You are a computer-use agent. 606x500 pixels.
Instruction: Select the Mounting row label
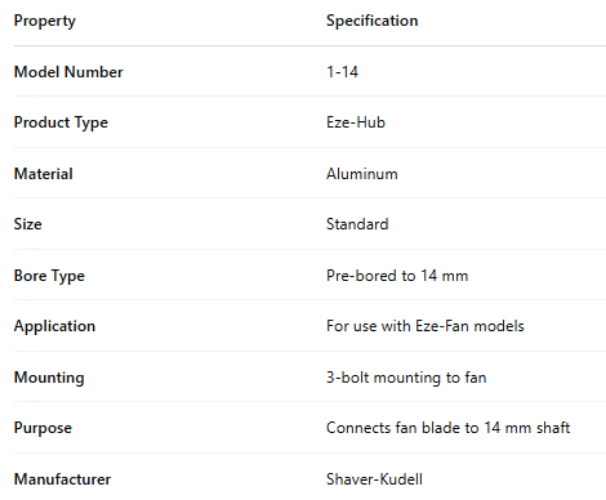[x=49, y=378]
